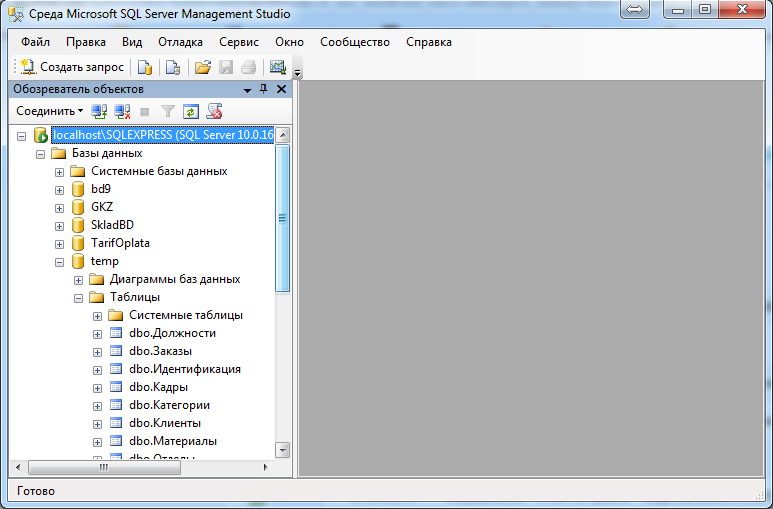Open the Сообщество menu
The width and height of the screenshot is (773, 509).
pos(355,42)
